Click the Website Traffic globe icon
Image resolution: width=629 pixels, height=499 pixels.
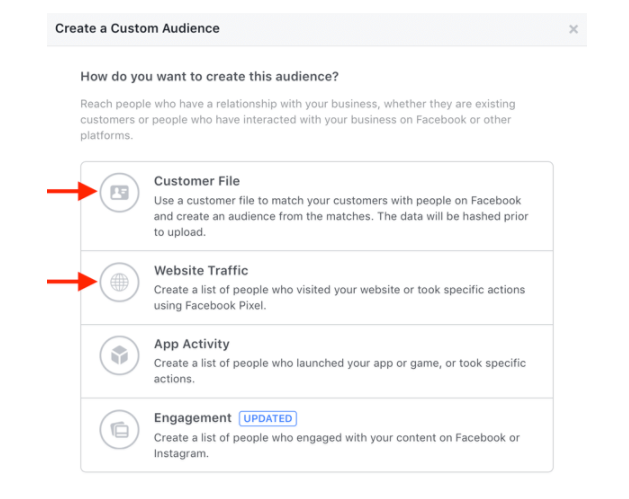[120, 283]
